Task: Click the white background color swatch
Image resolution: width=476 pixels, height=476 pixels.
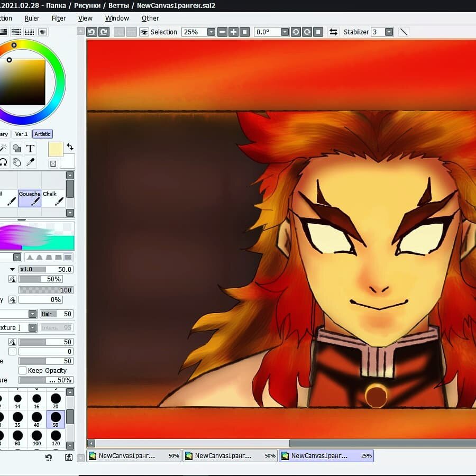Action: click(69, 162)
